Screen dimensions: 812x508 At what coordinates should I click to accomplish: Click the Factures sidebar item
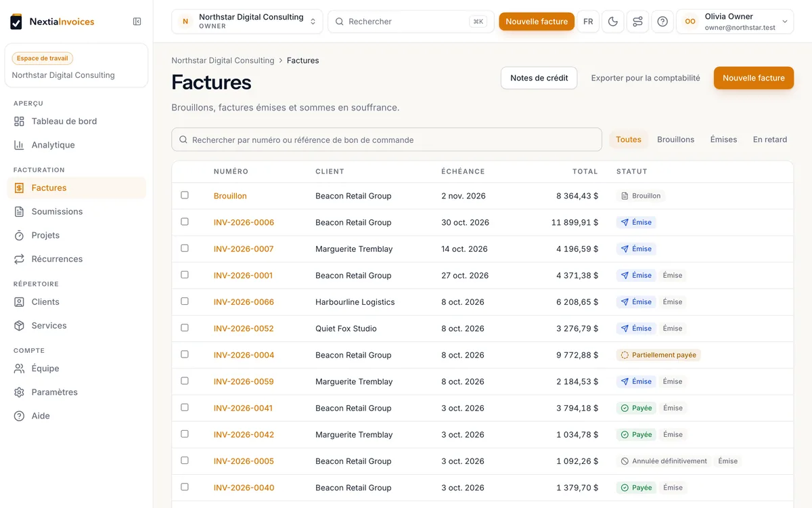[x=76, y=188]
